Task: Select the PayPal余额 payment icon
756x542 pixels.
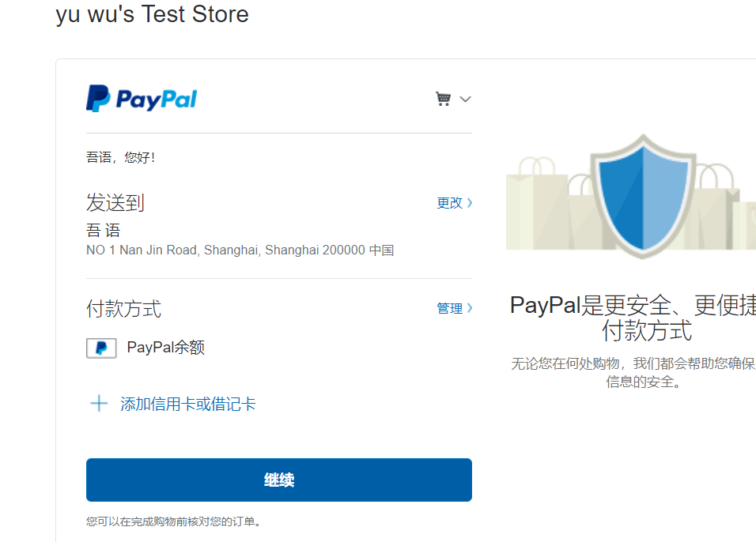Action: tap(101, 348)
